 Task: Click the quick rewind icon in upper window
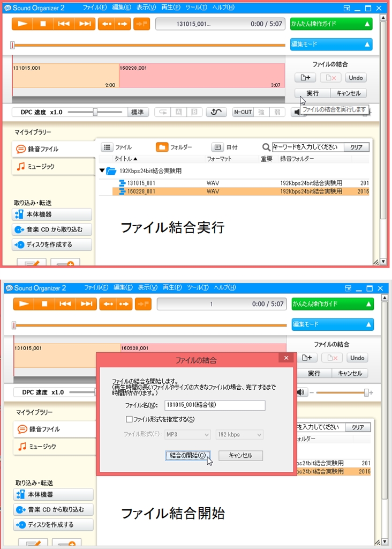pyautogui.click(x=107, y=24)
